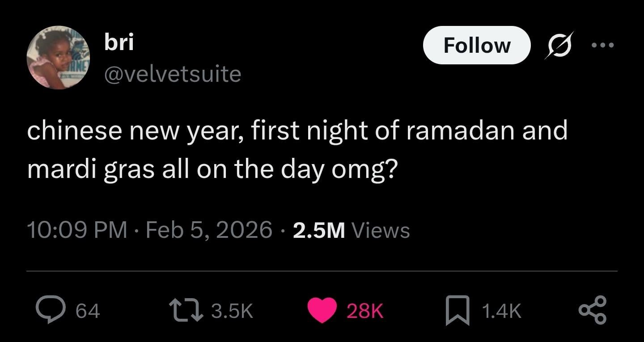The image size is (644, 342).
Task: Open the 2.5M Views analytics
Action: click(351, 230)
